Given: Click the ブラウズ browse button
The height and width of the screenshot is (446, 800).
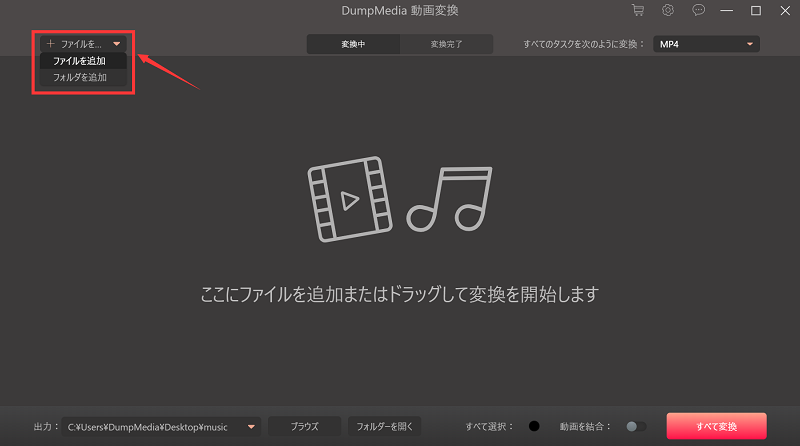Looking at the screenshot, I should click(305, 427).
